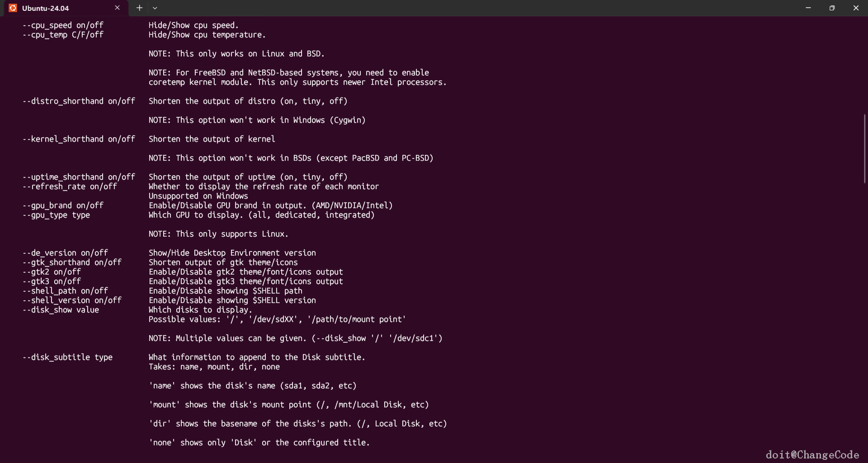The width and height of the screenshot is (868, 463).
Task: Click the vertical scrollbar thumb
Action: (864, 148)
